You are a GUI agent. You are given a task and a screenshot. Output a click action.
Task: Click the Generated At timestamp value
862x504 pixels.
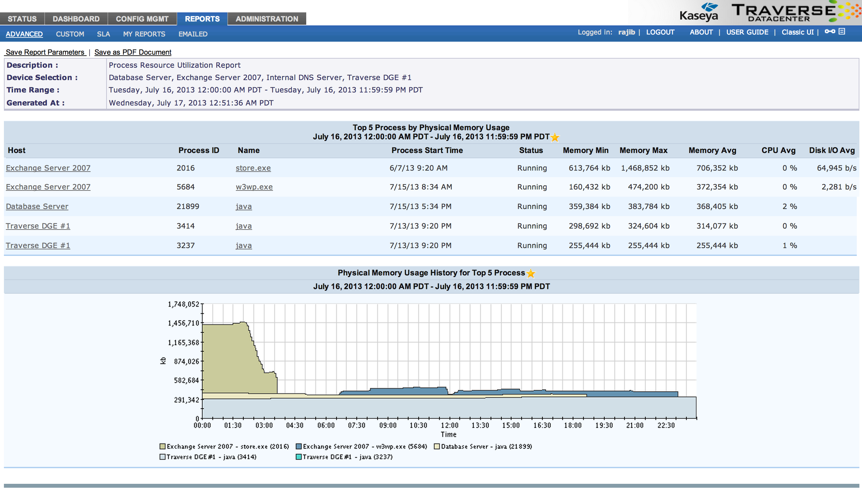pos(191,103)
